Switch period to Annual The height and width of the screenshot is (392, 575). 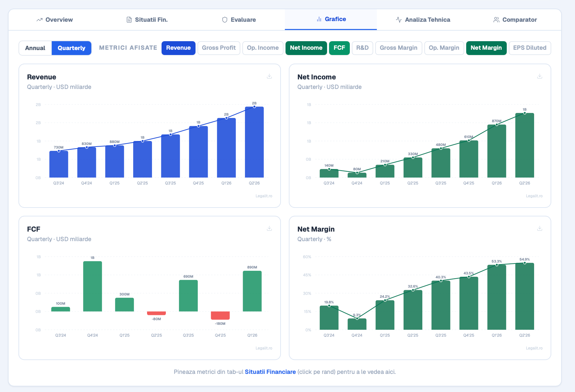click(35, 48)
